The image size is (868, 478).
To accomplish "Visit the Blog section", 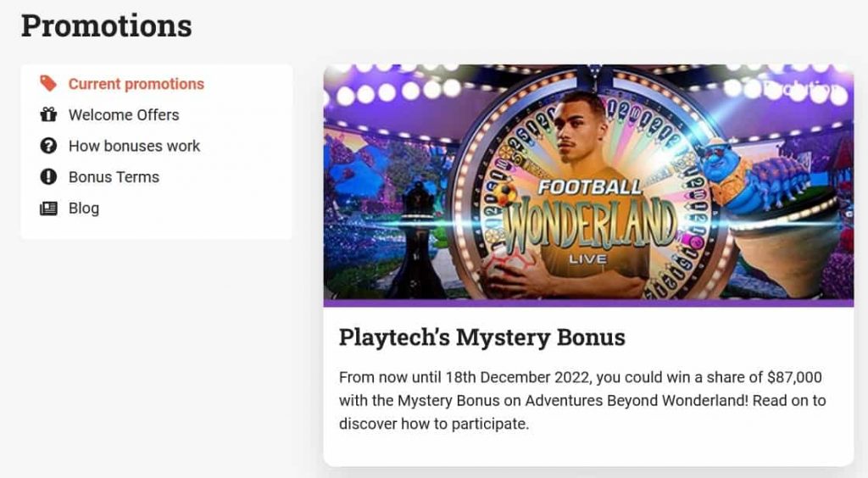I will click(x=84, y=208).
